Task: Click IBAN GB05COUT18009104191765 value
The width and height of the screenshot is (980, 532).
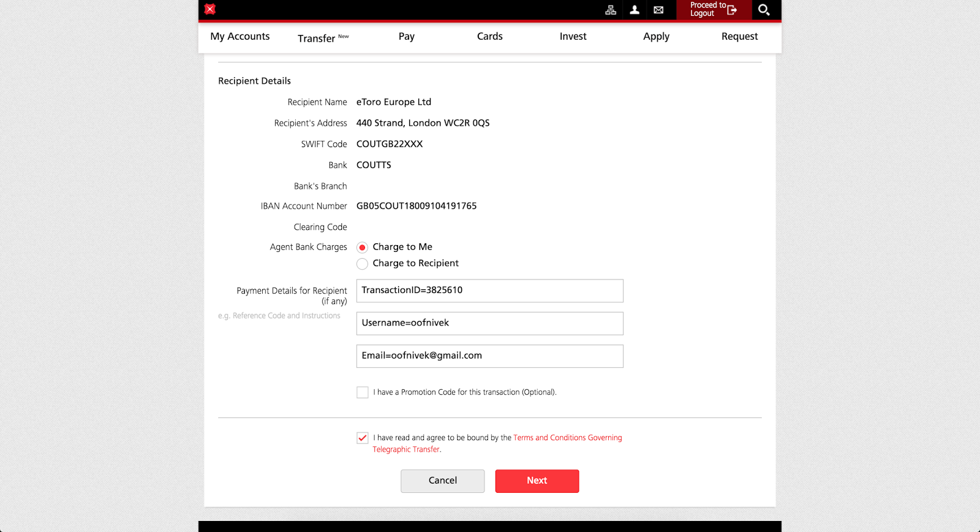Action: pyautogui.click(x=417, y=207)
